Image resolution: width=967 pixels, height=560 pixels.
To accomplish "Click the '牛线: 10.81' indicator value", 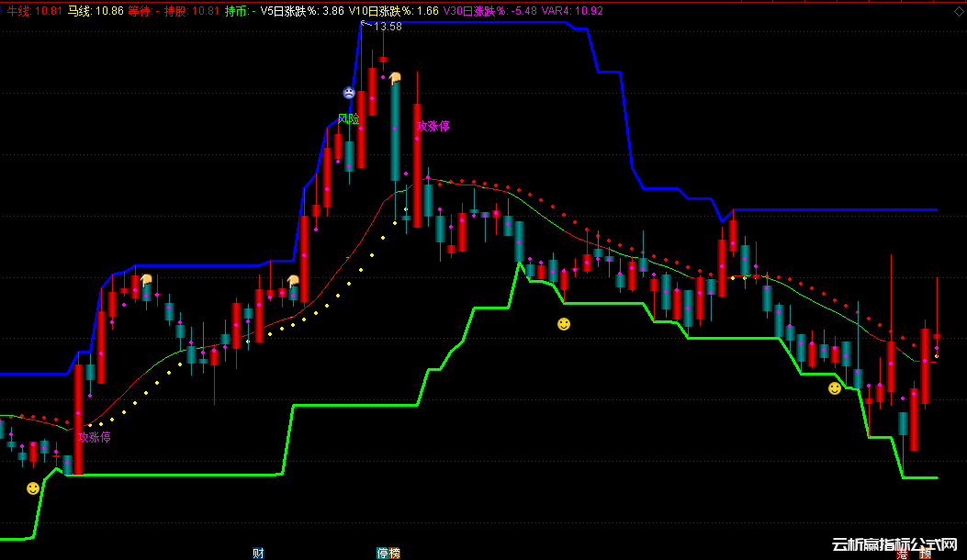I will tap(35, 11).
